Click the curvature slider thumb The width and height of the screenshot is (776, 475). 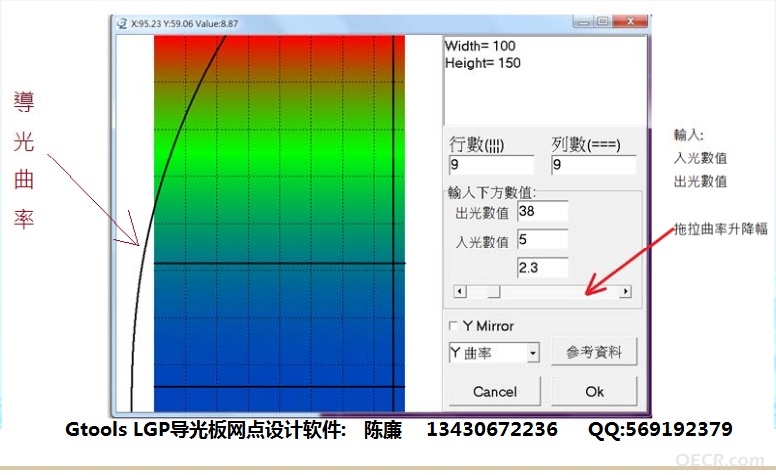(493, 291)
